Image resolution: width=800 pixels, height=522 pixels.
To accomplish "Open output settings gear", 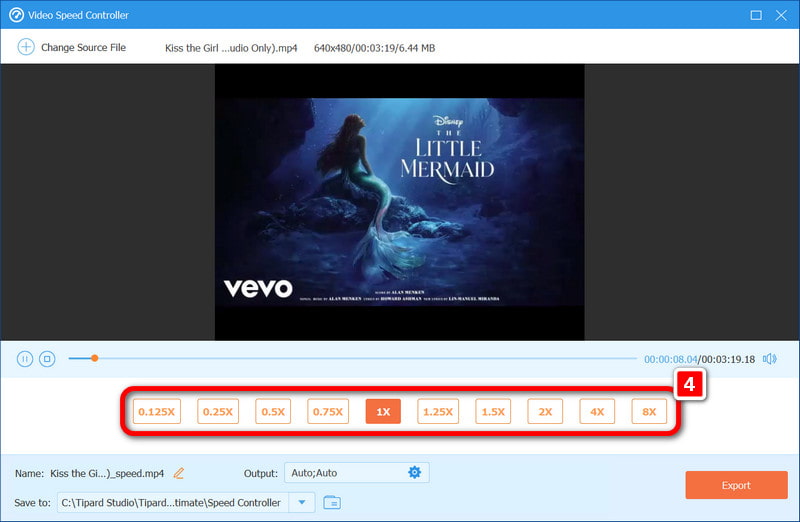I will (x=415, y=473).
